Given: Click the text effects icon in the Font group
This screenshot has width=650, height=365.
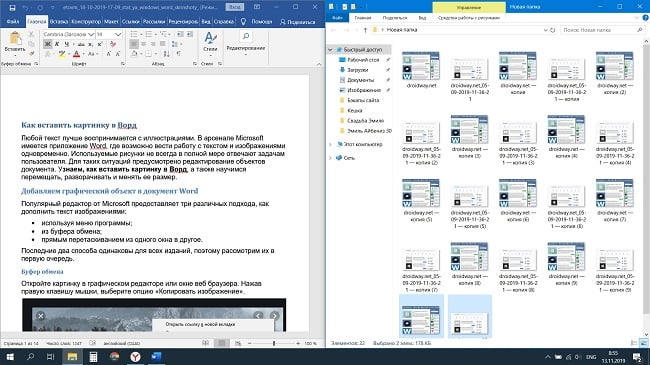Looking at the screenshot, I should (48, 54).
